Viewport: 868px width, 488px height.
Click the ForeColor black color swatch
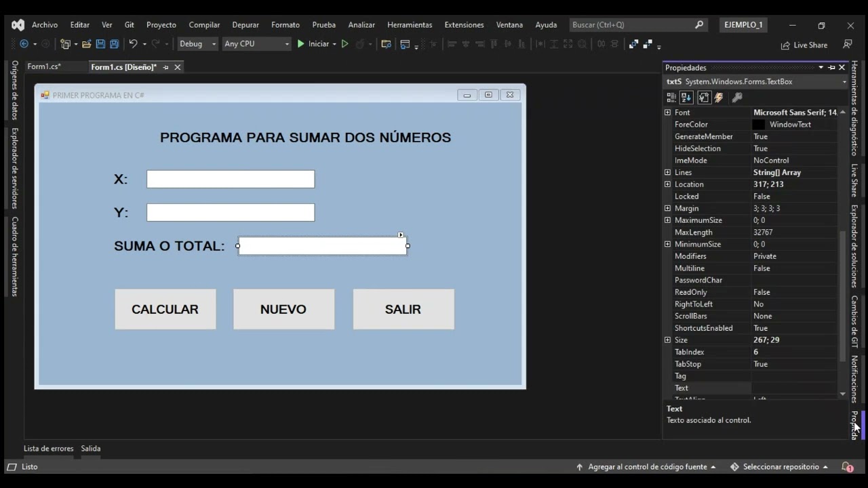point(759,125)
